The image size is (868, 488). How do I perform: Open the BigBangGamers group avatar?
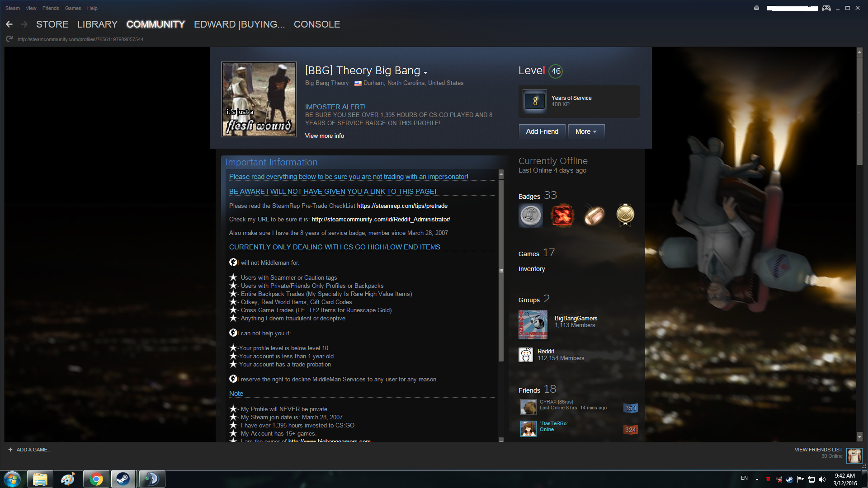click(x=533, y=324)
